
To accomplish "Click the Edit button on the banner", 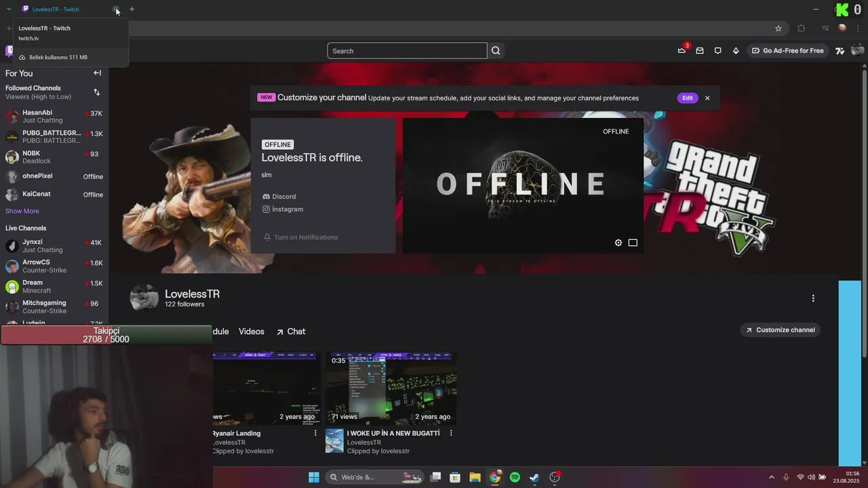I will click(687, 98).
